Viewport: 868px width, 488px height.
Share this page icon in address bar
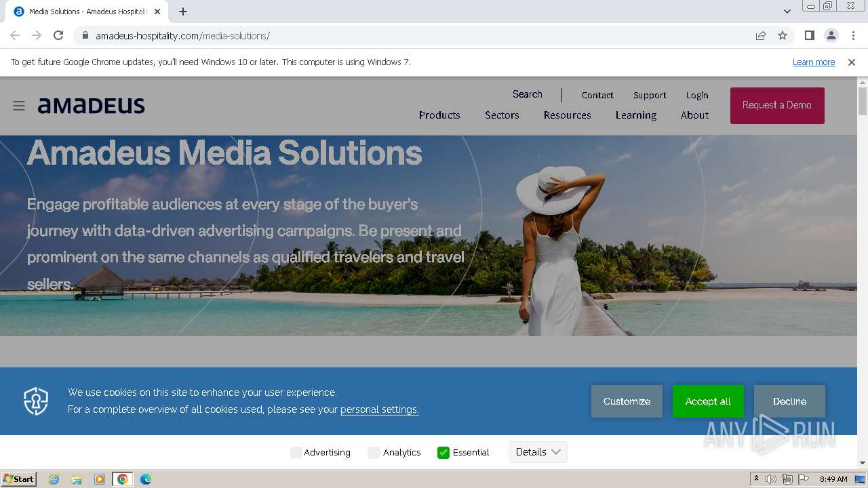pyautogui.click(x=761, y=35)
